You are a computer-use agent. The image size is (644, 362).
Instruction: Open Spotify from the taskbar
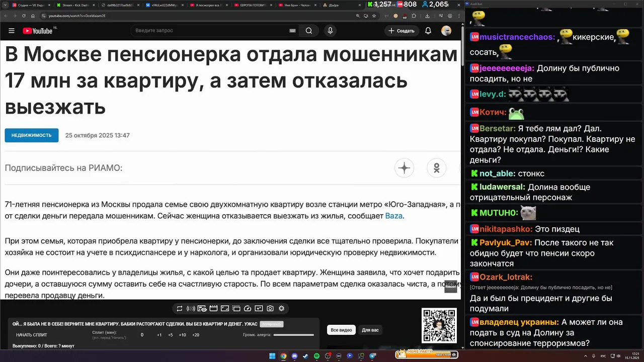316,356
